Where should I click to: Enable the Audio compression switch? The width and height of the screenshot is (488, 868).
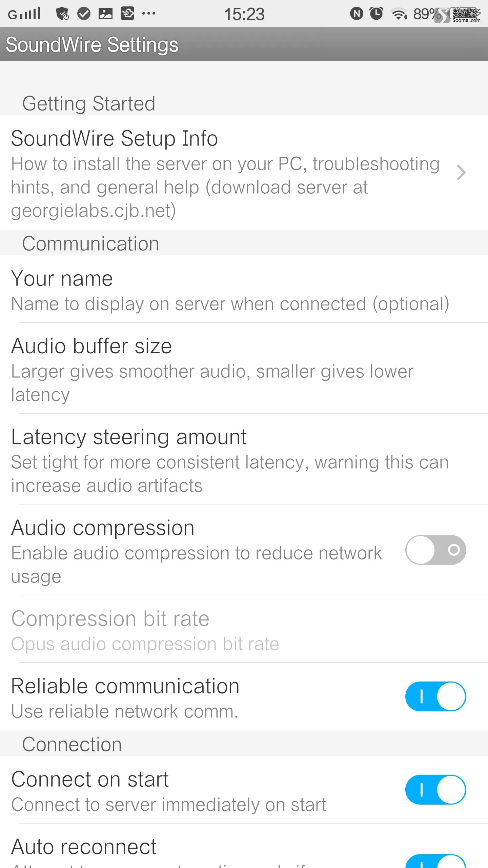[x=435, y=550]
